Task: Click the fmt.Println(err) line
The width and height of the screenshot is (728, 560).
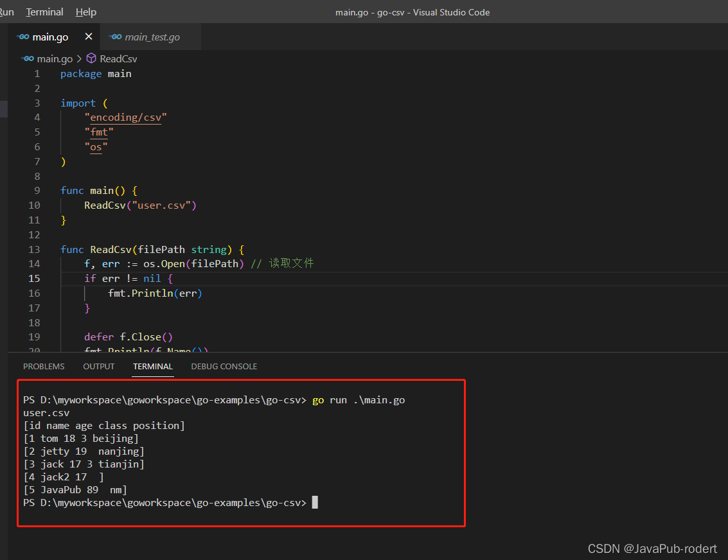Action: [x=155, y=293]
